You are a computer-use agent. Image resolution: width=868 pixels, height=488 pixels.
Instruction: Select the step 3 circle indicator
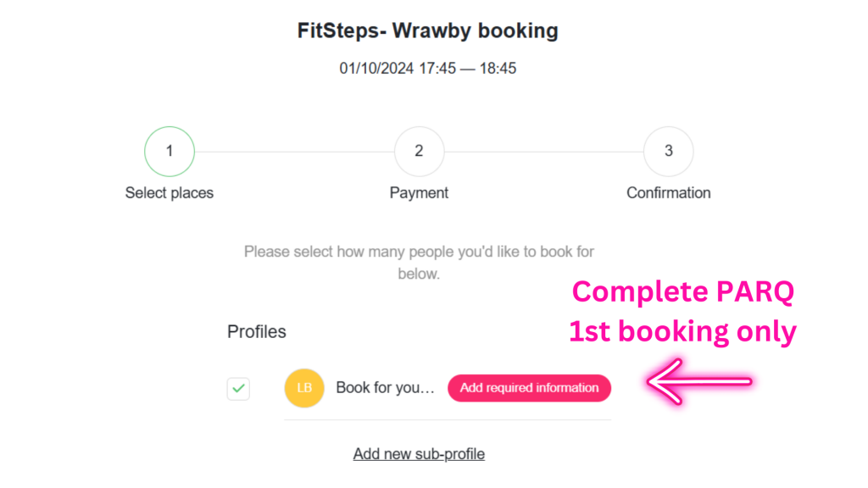pos(669,152)
